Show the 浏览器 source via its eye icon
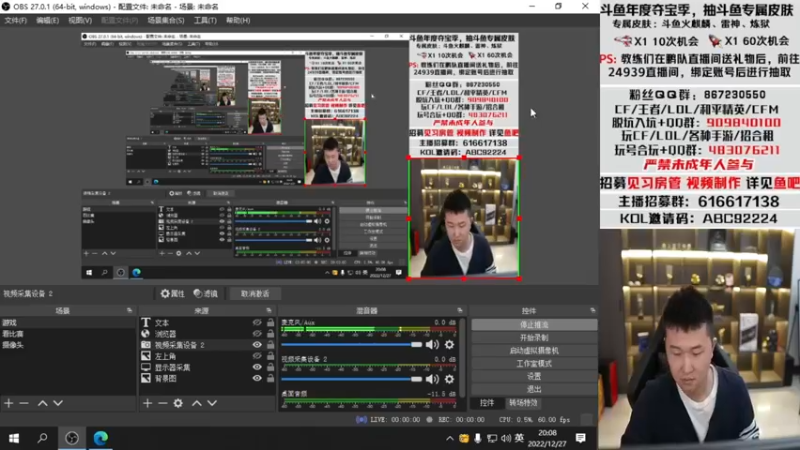The image size is (800, 450). tap(257, 334)
